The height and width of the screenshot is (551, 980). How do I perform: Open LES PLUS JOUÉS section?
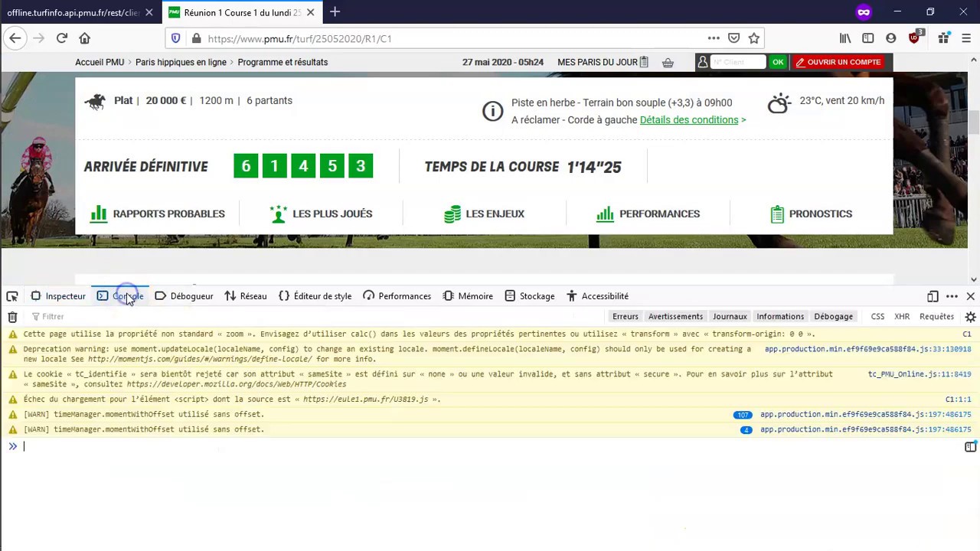pyautogui.click(x=322, y=214)
